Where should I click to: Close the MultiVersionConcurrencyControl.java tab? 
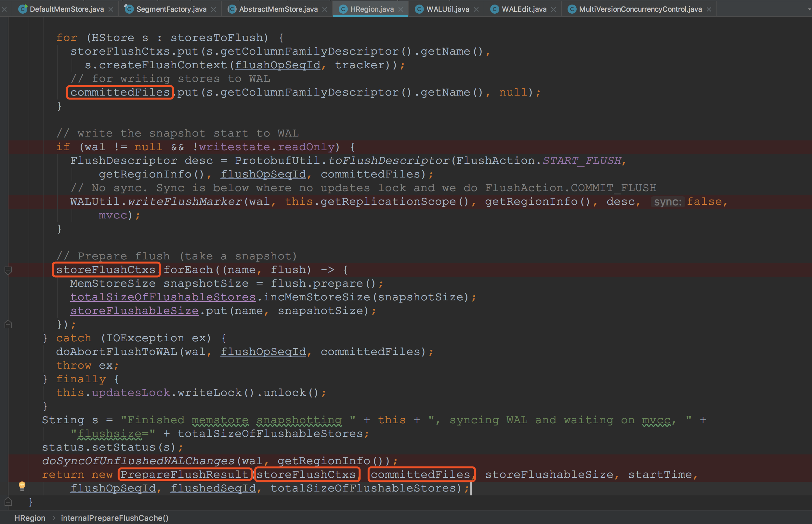click(x=709, y=9)
